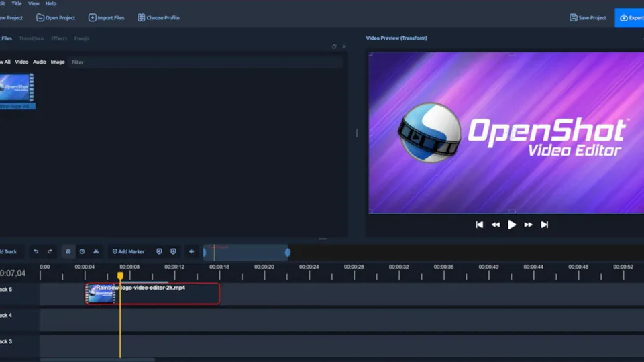Toggle the razor cut tool
644x362 pixels.
tap(96, 251)
